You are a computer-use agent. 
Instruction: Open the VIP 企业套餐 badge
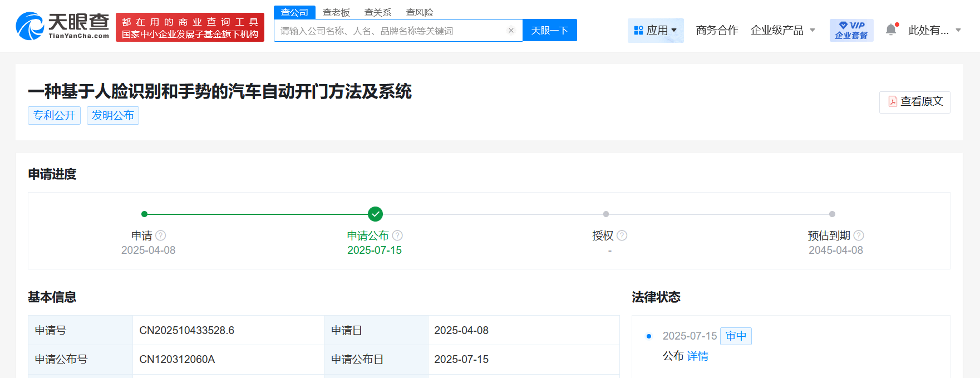pyautogui.click(x=851, y=30)
